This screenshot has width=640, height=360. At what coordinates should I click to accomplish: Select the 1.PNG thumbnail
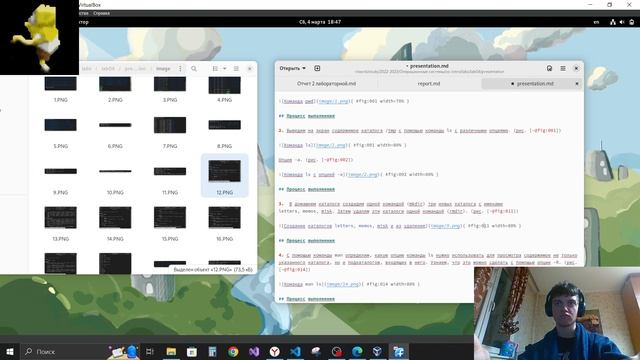click(x=60, y=84)
